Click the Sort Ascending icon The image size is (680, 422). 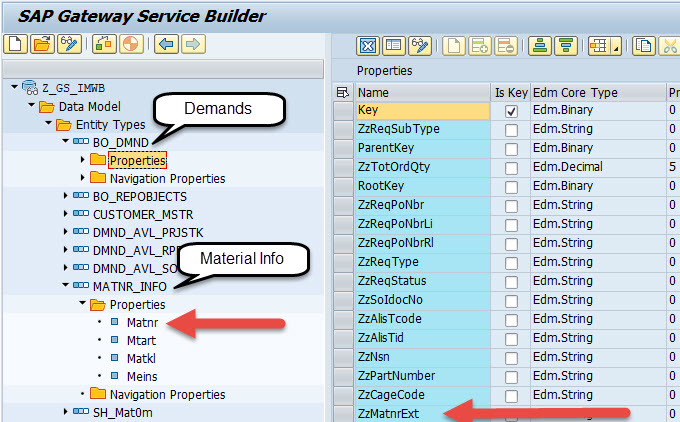[x=540, y=46]
